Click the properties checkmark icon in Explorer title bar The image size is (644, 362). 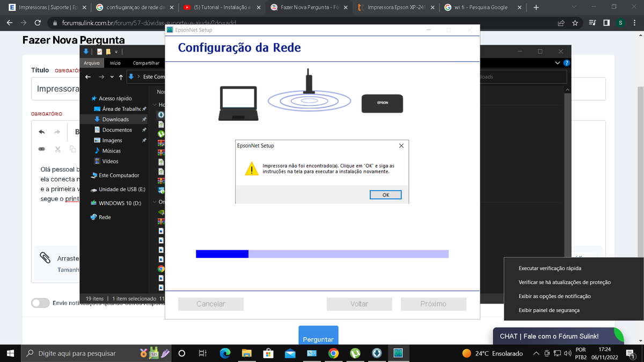(x=99, y=52)
